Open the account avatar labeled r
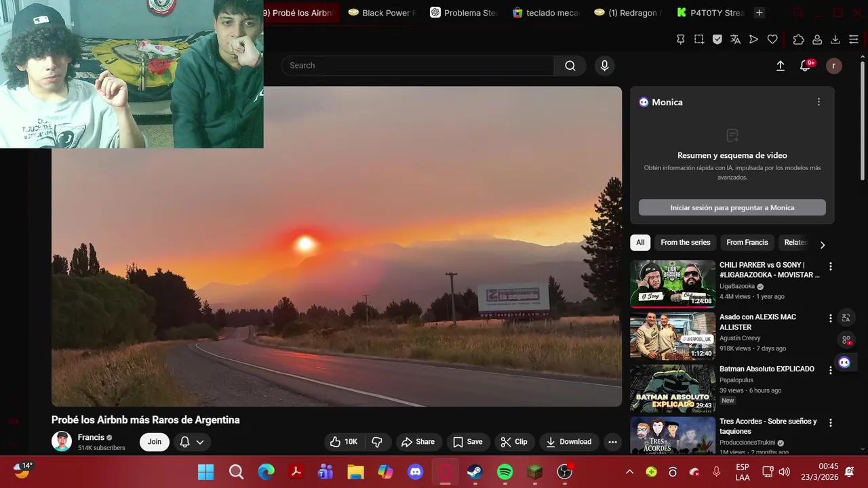868x488 pixels. pos(834,66)
